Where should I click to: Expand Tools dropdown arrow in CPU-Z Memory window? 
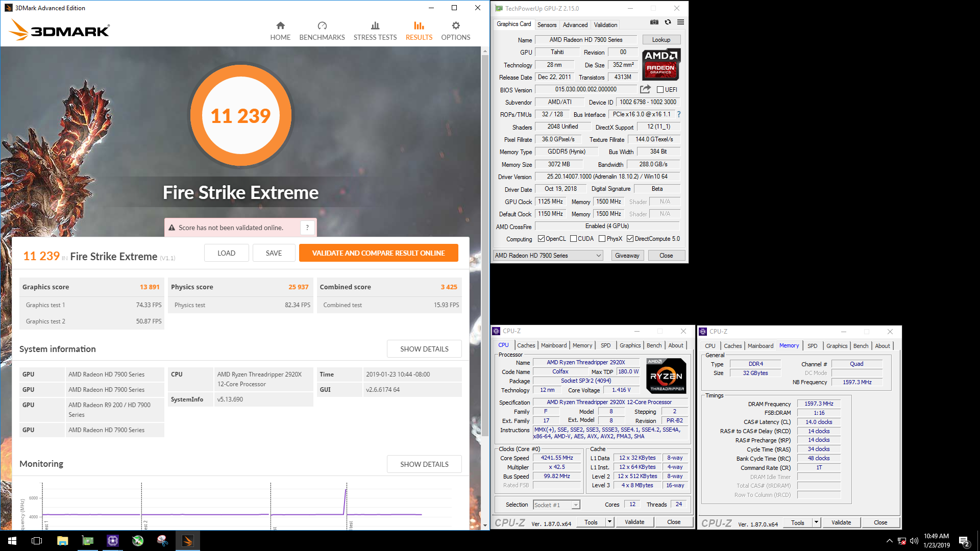pyautogui.click(x=816, y=522)
